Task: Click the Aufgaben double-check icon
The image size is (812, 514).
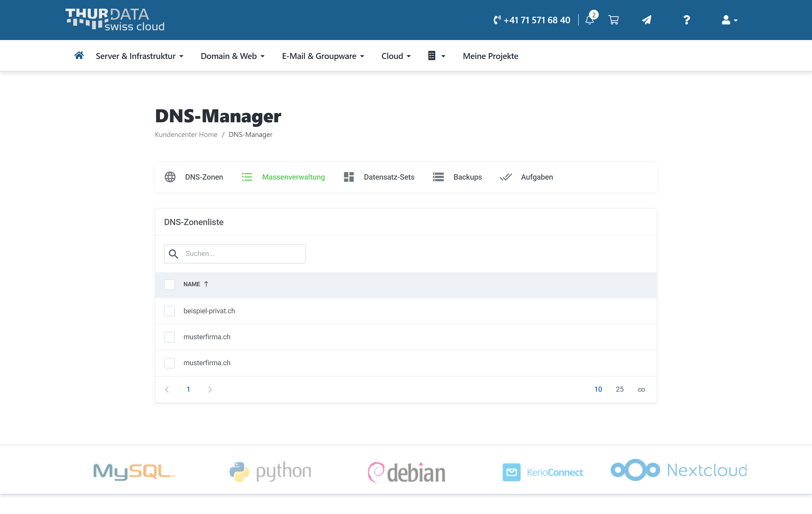Action: pyautogui.click(x=506, y=177)
